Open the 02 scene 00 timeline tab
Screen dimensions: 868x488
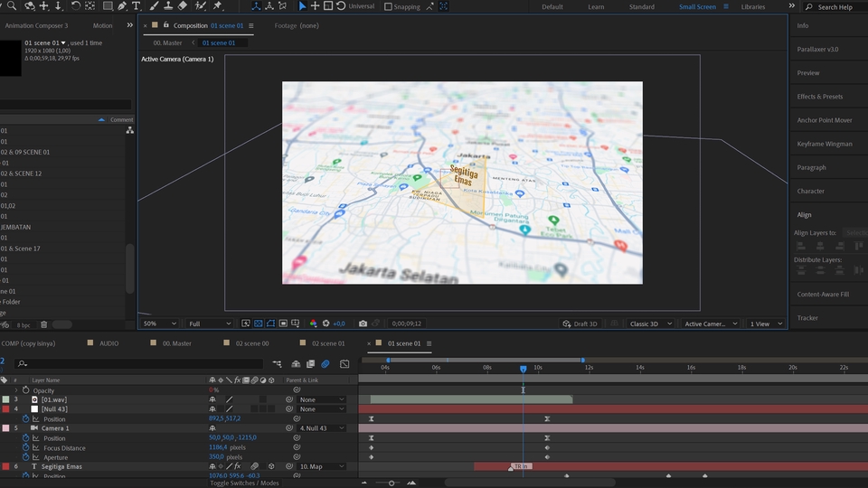[x=252, y=343]
